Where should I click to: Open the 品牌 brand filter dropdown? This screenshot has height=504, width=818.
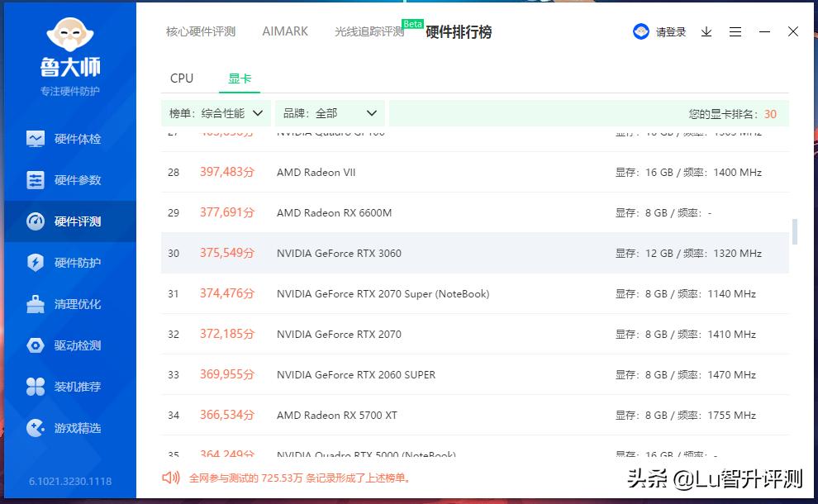[x=329, y=112]
